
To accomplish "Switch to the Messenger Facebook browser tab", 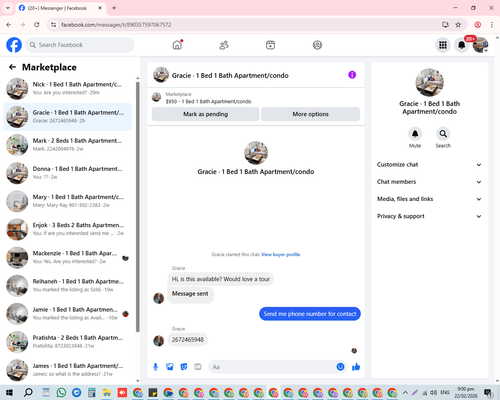I will [x=61, y=8].
